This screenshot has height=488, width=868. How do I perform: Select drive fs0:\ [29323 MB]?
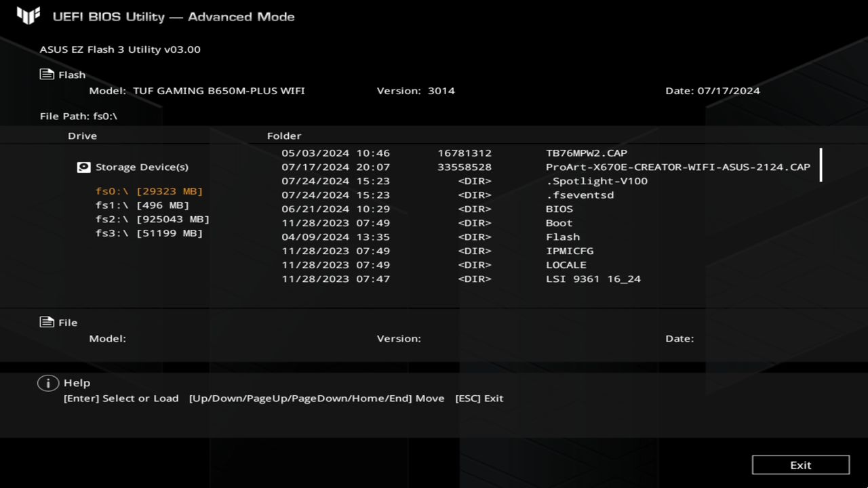coord(149,191)
